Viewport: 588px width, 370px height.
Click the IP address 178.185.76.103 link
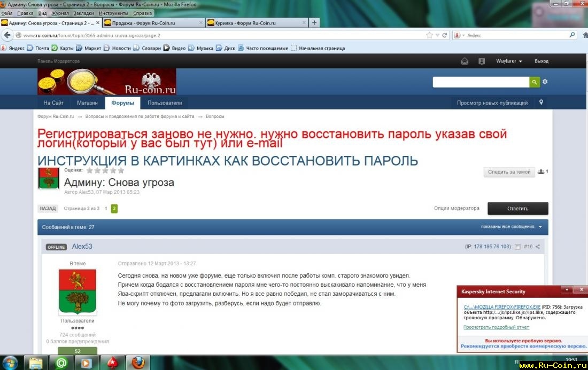492,247
